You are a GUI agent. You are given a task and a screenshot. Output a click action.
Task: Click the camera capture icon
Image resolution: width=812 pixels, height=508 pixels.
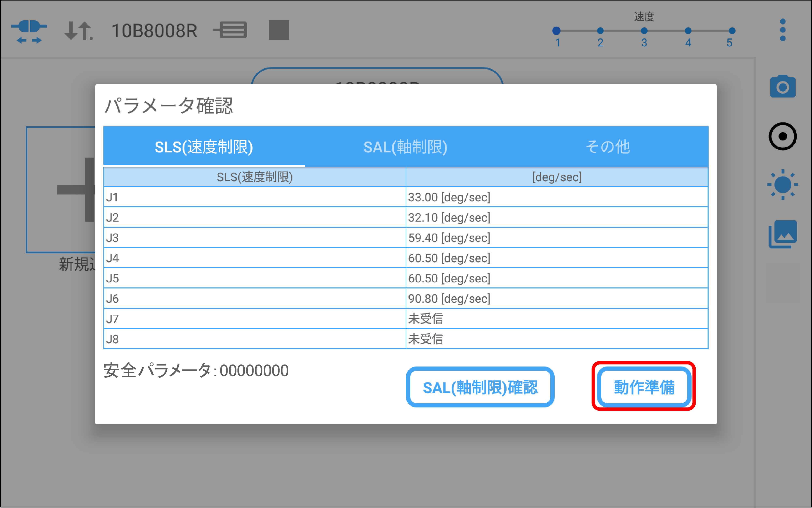[783, 87]
